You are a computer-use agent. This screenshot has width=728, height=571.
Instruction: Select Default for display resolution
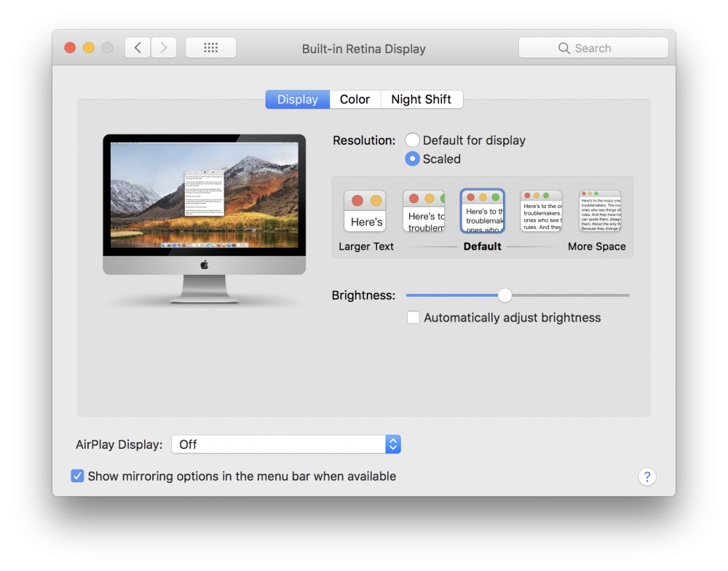tap(412, 140)
